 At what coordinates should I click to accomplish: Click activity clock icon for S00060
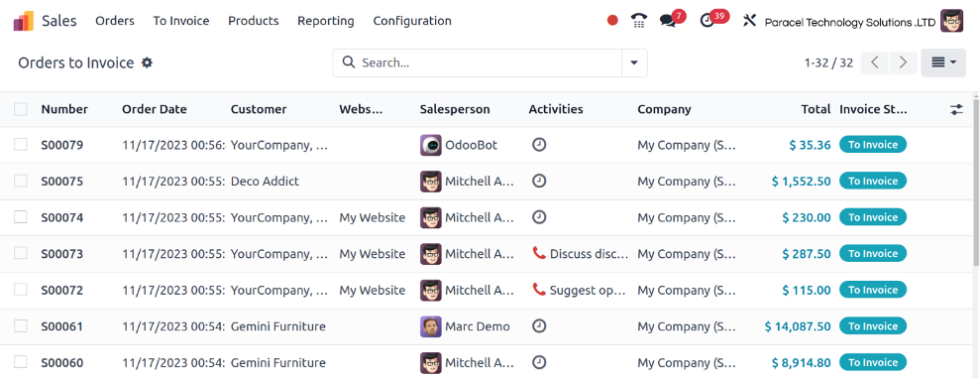(539, 362)
